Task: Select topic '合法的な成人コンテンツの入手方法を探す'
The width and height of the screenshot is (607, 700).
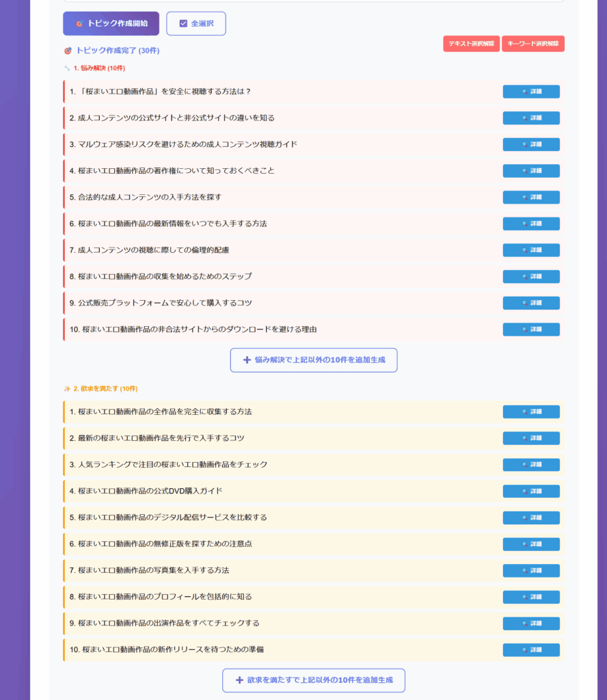Action: pyautogui.click(x=145, y=197)
